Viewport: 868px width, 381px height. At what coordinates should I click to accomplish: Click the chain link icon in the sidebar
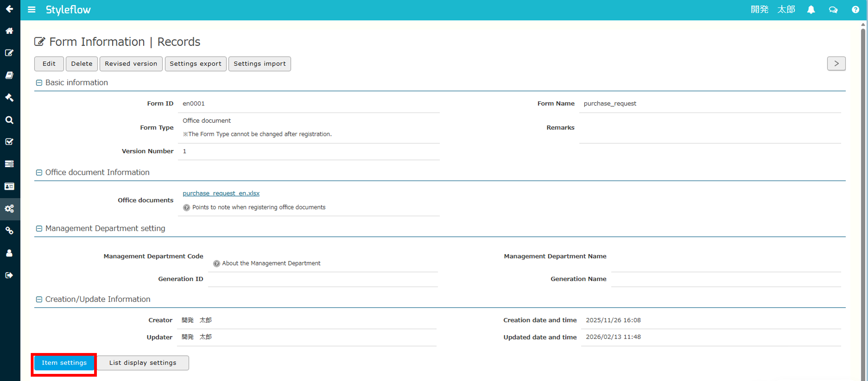(9, 231)
